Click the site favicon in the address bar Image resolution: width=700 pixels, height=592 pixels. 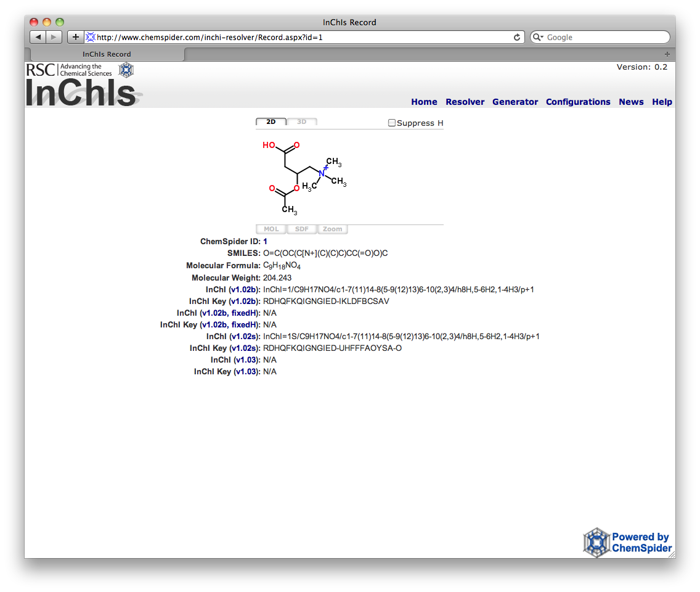coord(90,37)
